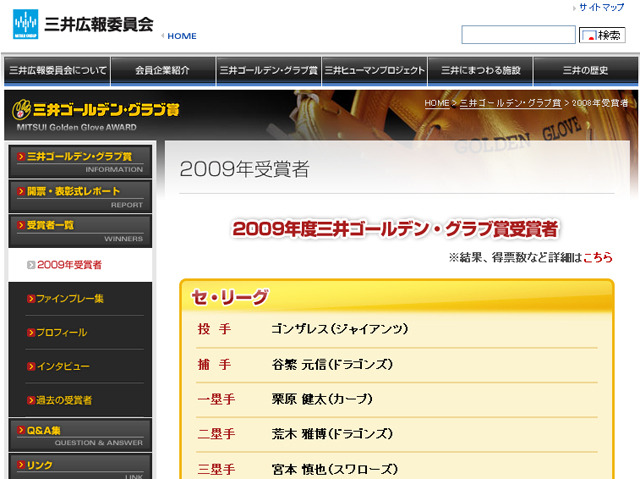Open 三井ゴールデン・グラブ賞 top menu tab
This screenshot has height=479, width=640.
[x=269, y=71]
